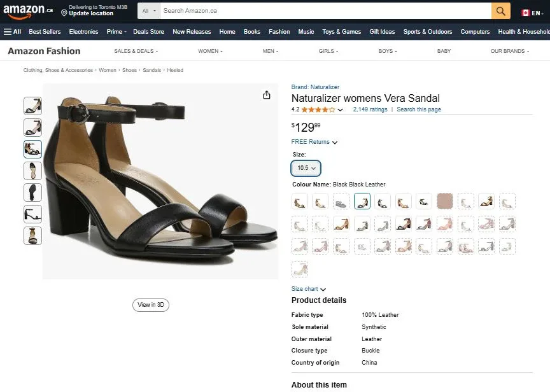Click the Canadian flag language icon
Screen dimensions: 550x392
pos(526,13)
